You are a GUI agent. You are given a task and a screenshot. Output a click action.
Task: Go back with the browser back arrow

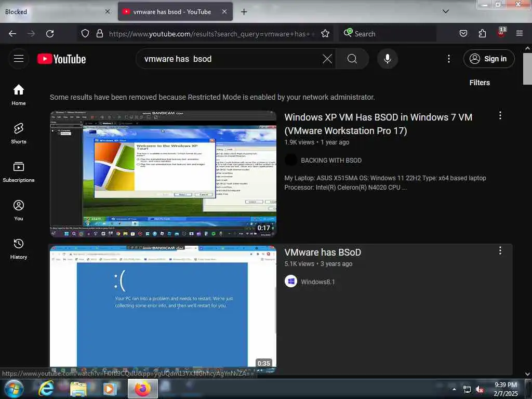click(12, 34)
